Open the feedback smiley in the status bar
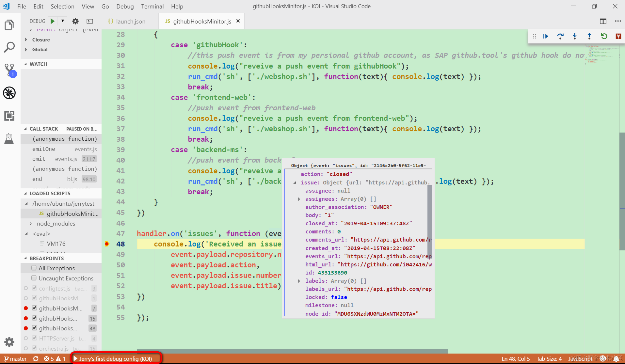This screenshot has height=364, width=625. [x=603, y=358]
